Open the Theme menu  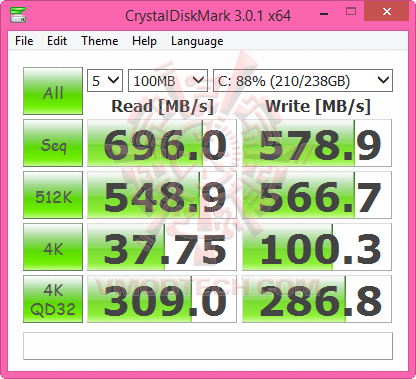click(x=100, y=41)
